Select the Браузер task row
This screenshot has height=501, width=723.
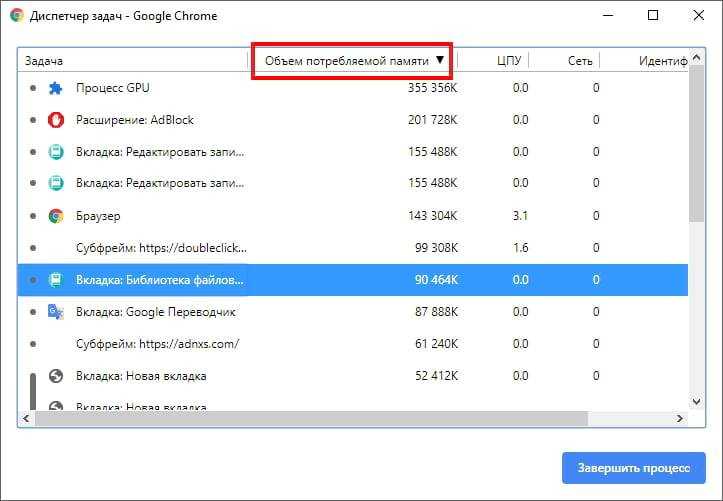point(353,216)
